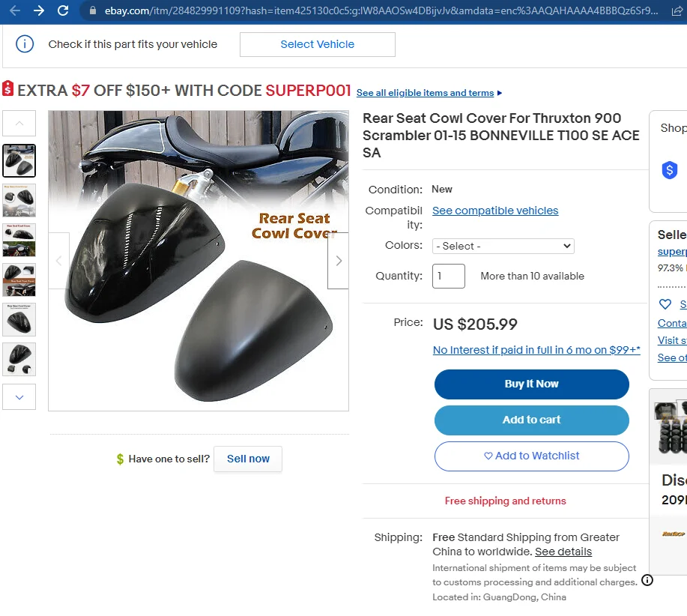Click the Select Vehicle button

(x=317, y=44)
